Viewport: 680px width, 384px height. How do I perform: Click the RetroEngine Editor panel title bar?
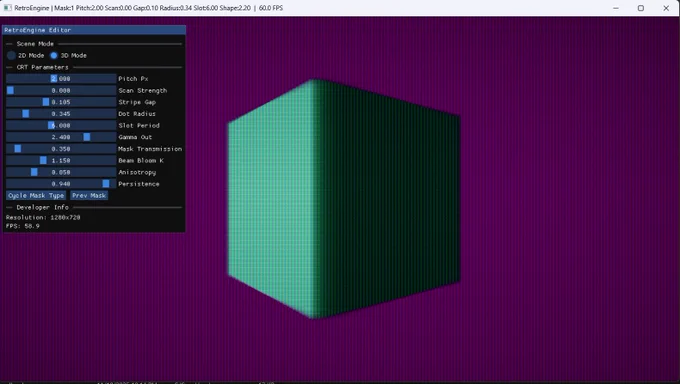[94, 30]
